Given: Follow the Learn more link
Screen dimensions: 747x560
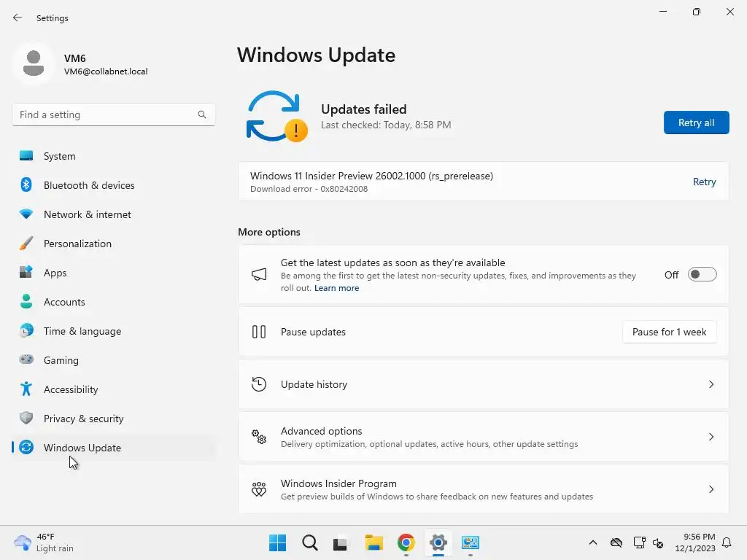Looking at the screenshot, I should click(x=336, y=288).
